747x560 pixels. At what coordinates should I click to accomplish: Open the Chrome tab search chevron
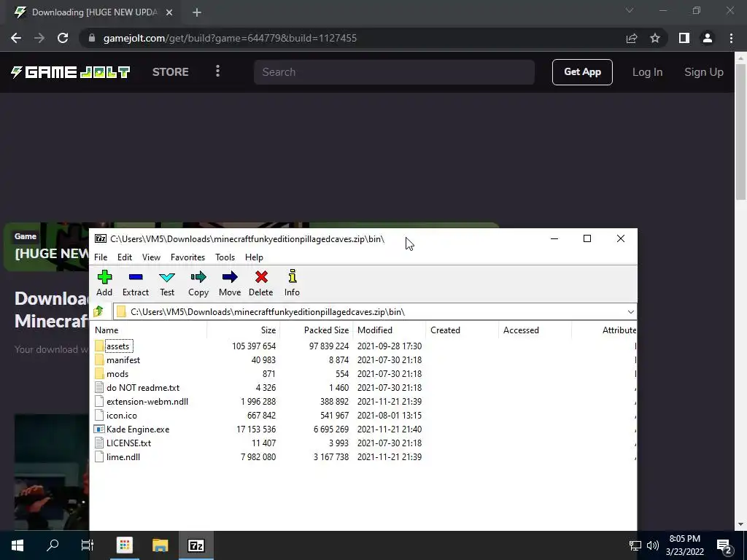tap(630, 10)
